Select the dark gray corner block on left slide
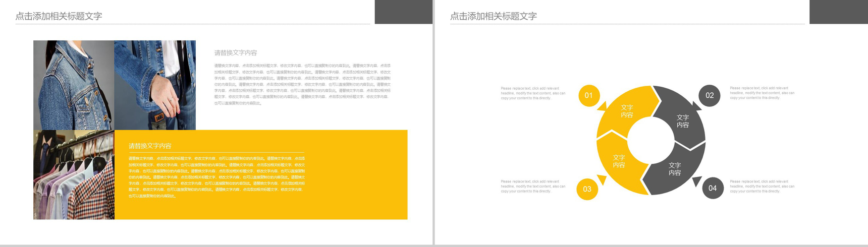The image size is (868, 247). [x=403, y=12]
